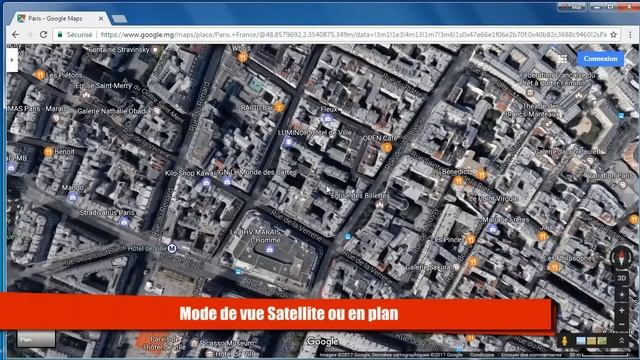Zoom in with the plus button
640x360 pixels.
click(x=621, y=311)
